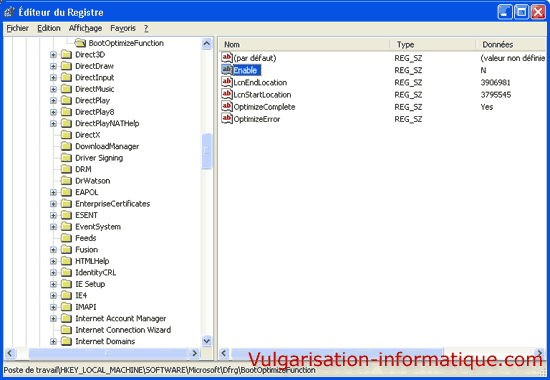
Task: Click the DirectPlay folder icon
Action: coord(66,100)
